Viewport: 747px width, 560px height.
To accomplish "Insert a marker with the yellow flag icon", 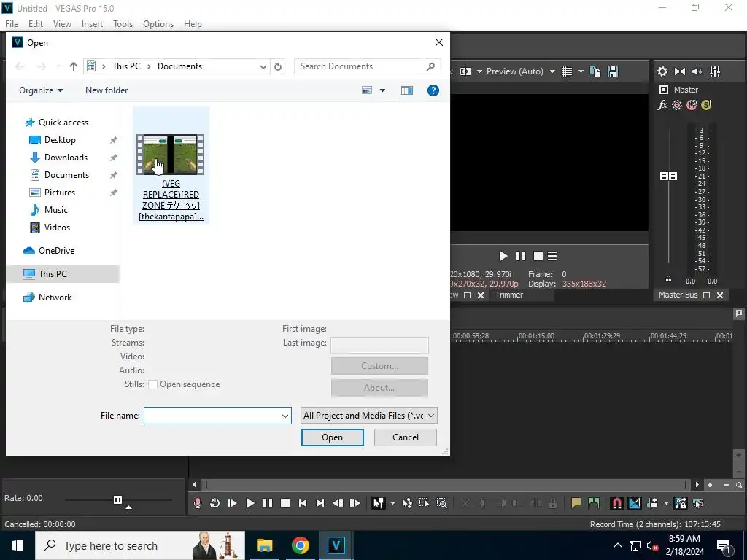I will pyautogui.click(x=576, y=503).
